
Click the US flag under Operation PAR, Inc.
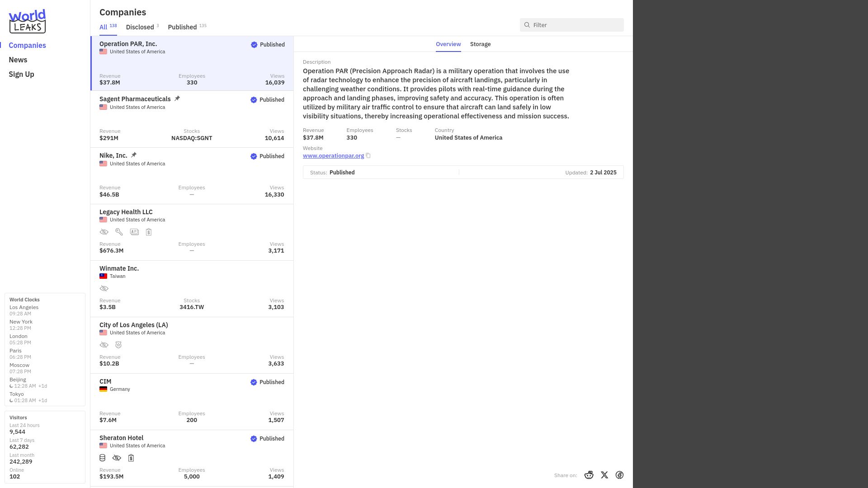point(103,52)
